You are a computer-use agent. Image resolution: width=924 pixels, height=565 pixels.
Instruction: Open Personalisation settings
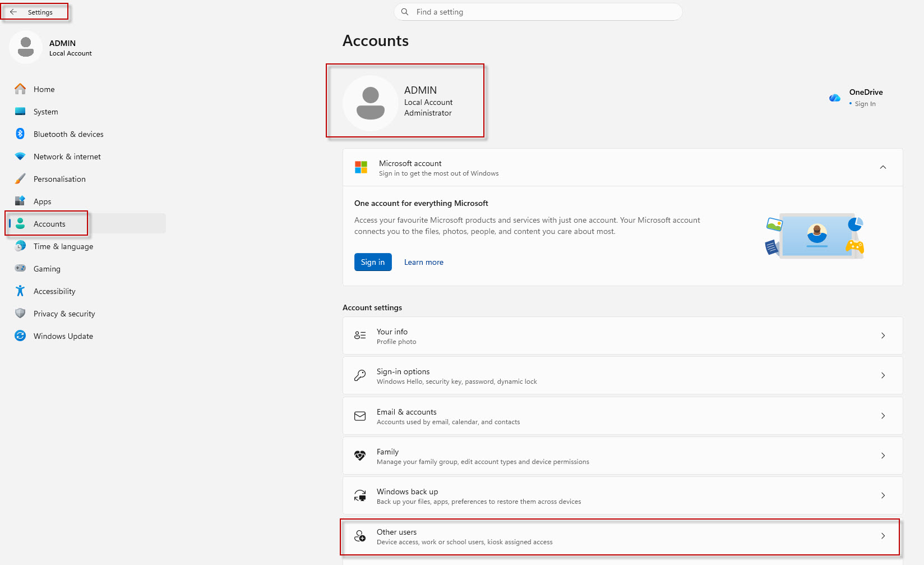pos(87,179)
